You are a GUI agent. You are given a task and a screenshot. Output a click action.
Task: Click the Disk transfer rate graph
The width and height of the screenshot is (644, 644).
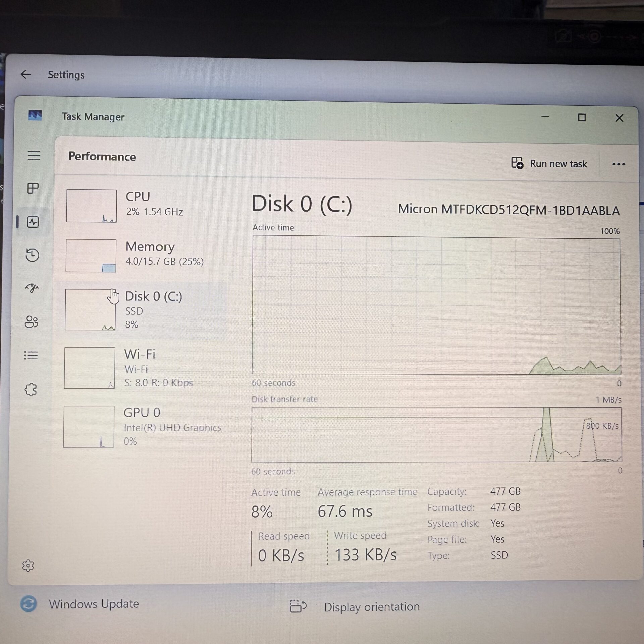436,435
